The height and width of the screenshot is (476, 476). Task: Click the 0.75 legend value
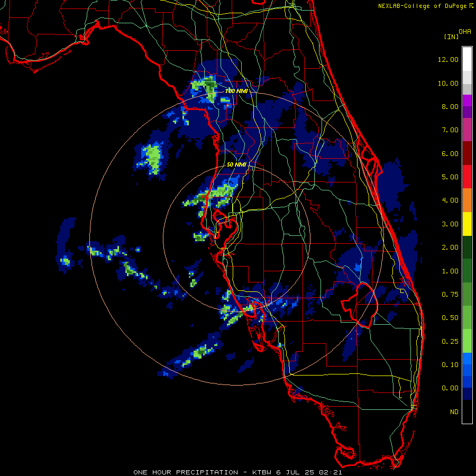(450, 295)
